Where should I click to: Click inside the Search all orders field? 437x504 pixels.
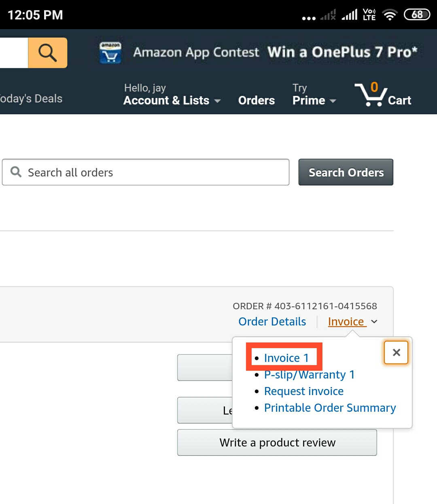coord(121,172)
